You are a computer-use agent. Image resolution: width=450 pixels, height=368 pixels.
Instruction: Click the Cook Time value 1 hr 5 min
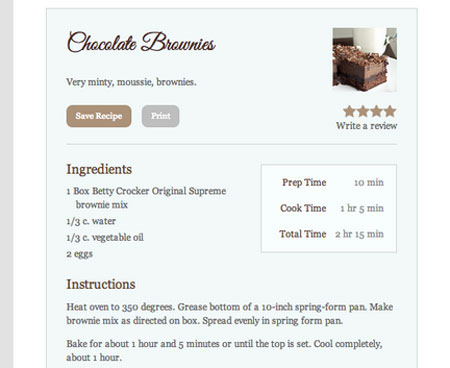[362, 208]
